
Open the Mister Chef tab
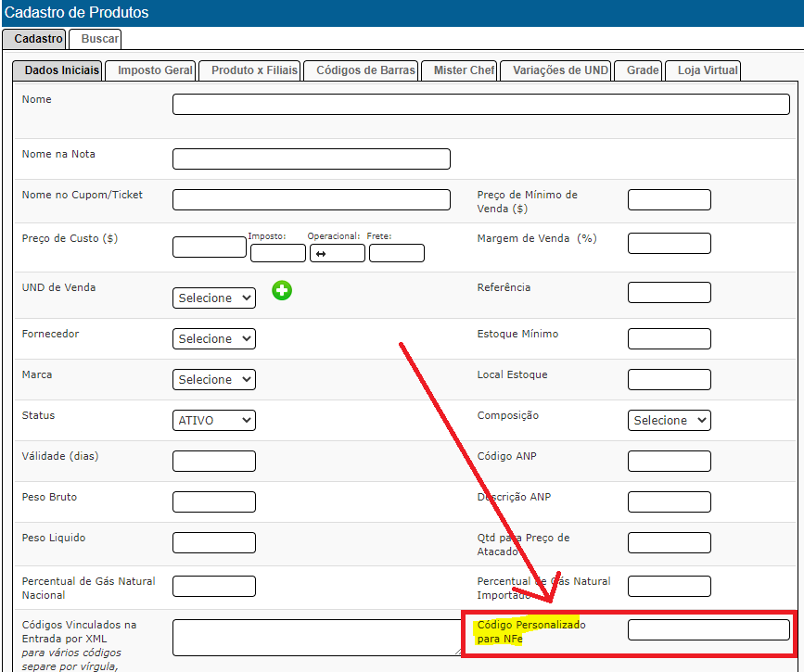pyautogui.click(x=464, y=70)
